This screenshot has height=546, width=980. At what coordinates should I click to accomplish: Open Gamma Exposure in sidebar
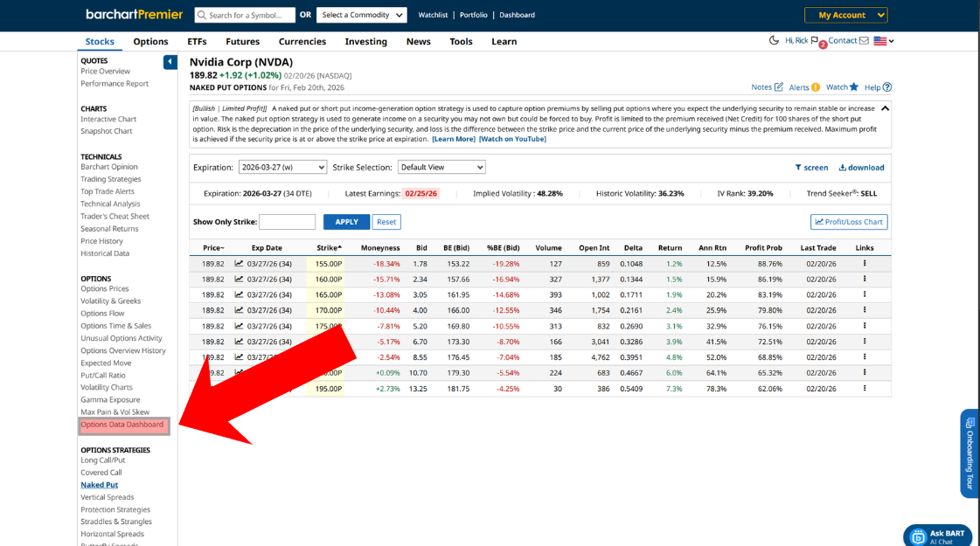[110, 400]
